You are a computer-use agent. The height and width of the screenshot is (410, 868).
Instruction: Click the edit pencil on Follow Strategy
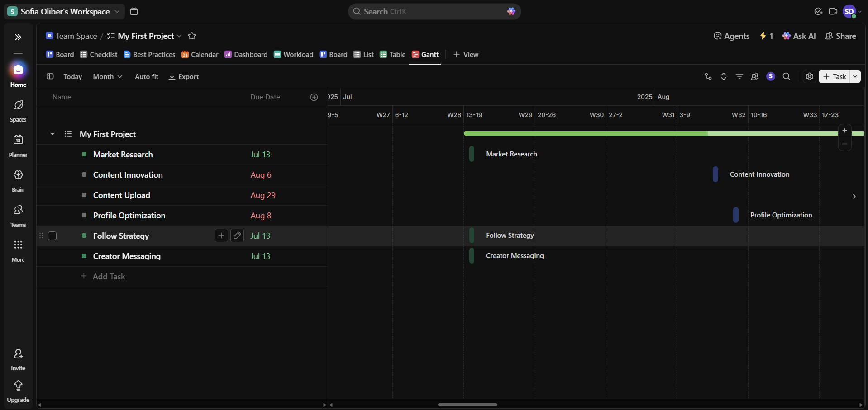(x=237, y=236)
